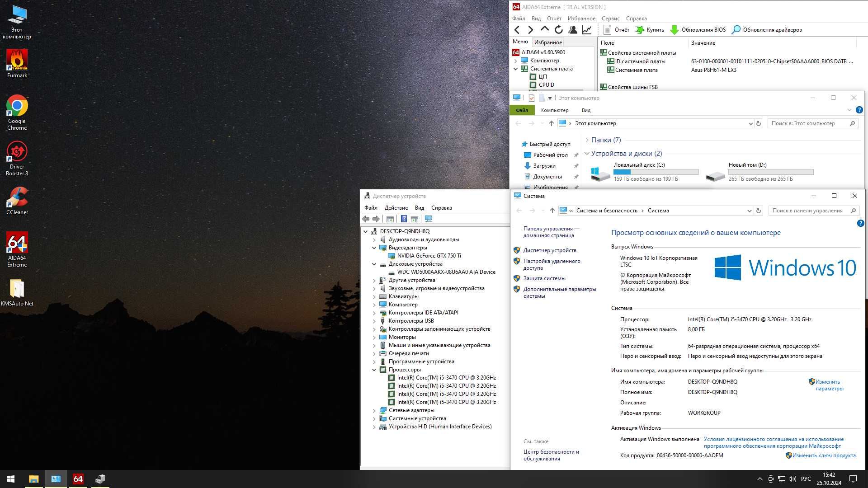Click 'Обновления BIOS' in AIDA64 toolbar
Image resolution: width=868 pixels, height=488 pixels.
[698, 30]
